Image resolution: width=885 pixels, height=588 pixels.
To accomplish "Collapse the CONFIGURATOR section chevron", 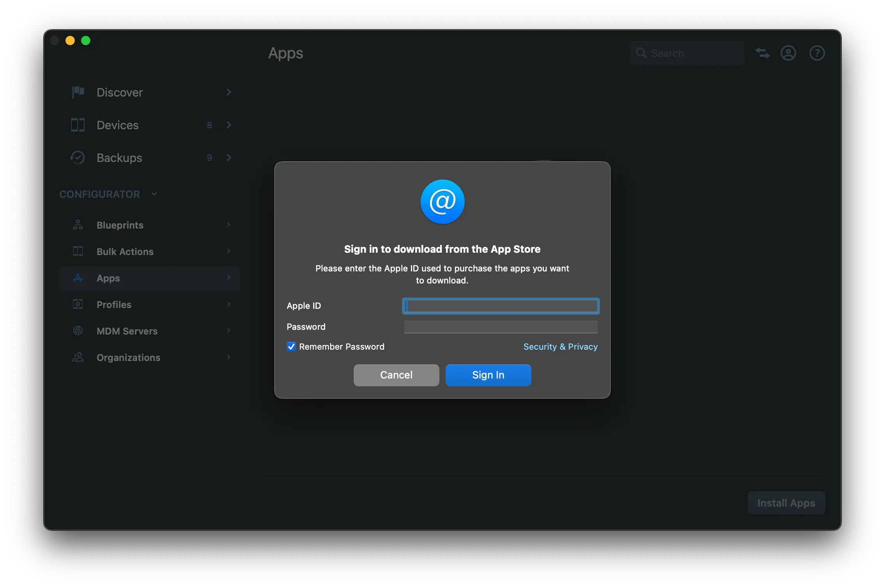I will (x=154, y=194).
